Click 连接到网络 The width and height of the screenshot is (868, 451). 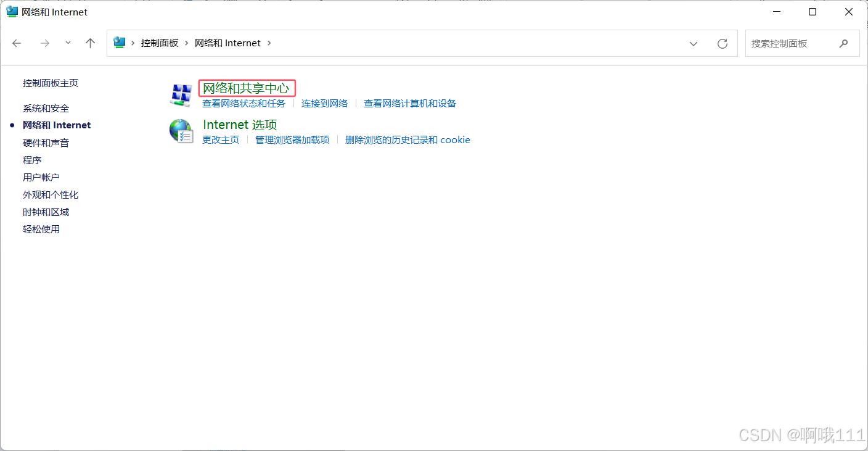[325, 103]
